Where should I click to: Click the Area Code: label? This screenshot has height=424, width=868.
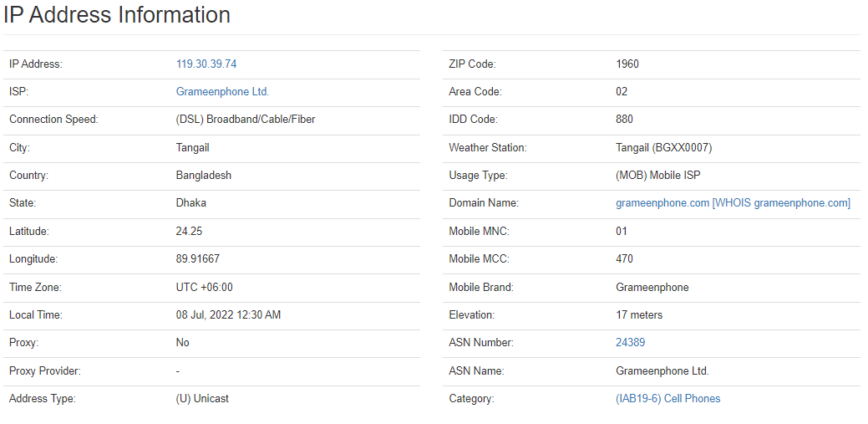tap(475, 92)
